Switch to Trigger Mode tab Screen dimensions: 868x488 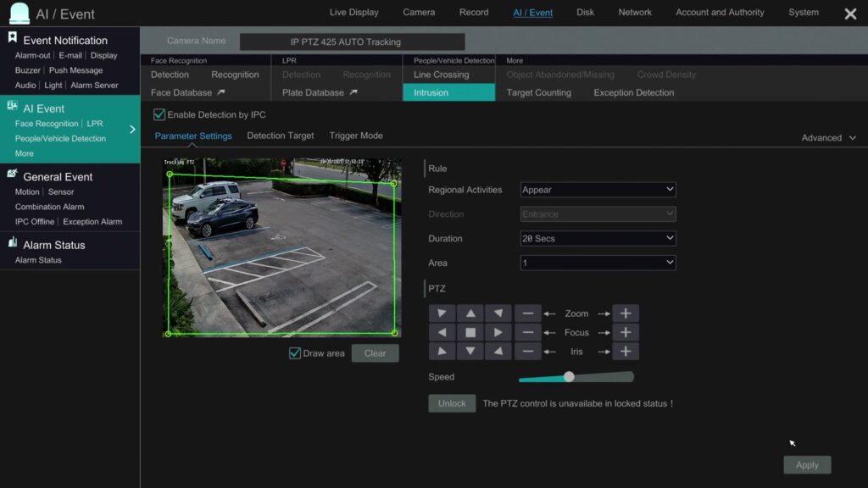click(356, 136)
